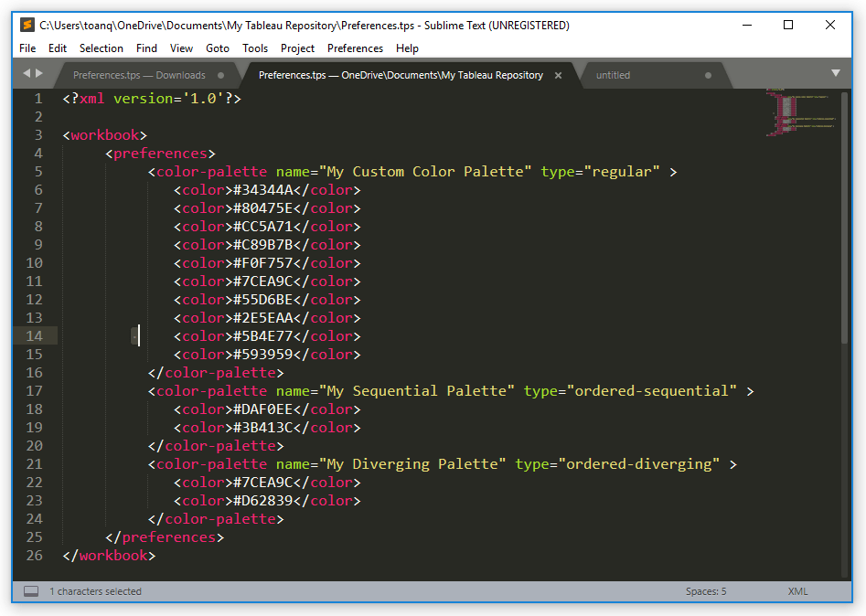Image resolution: width=866 pixels, height=616 pixels.
Task: Click "1 characters selected" status text
Action: (95, 591)
